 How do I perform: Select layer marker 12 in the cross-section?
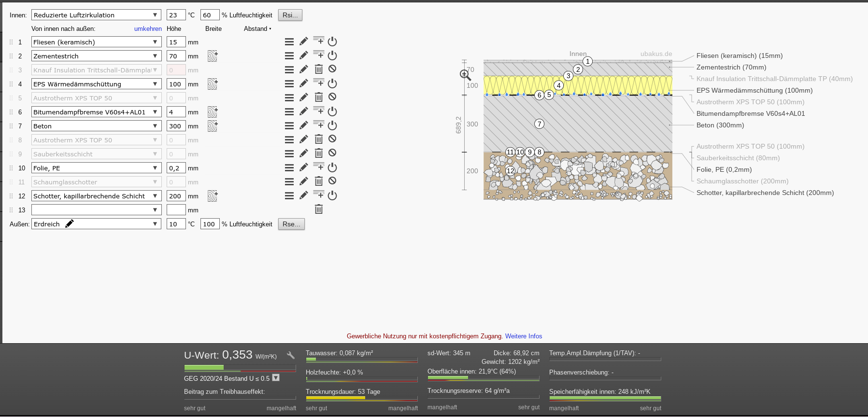click(x=511, y=170)
